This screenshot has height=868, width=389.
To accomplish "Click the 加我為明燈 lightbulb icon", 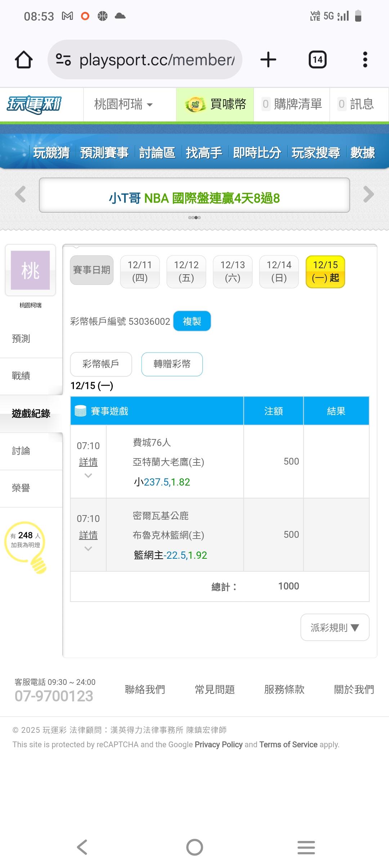I will (26, 544).
